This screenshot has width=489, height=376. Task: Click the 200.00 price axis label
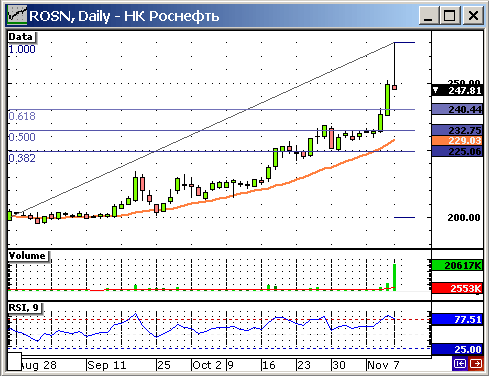tap(464, 218)
